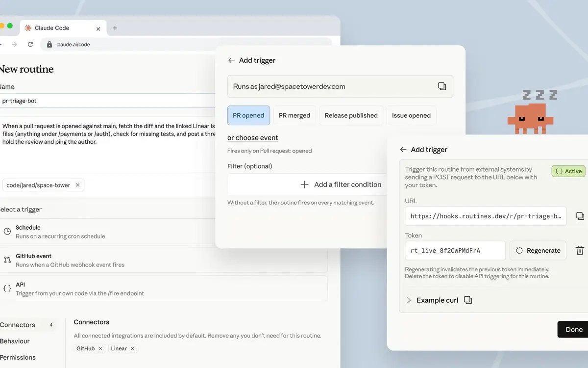Click the claude.ai/code address bar
The image size is (588, 368).
pos(186,44)
